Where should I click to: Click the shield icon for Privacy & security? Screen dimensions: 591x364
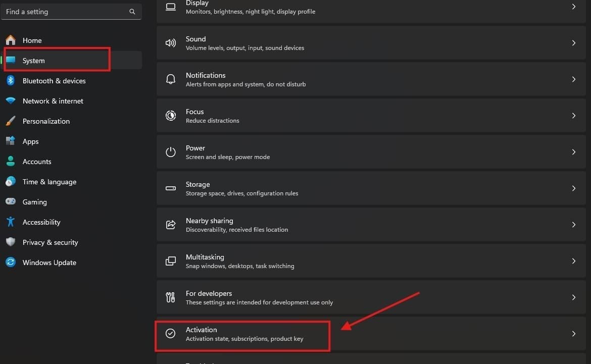[x=11, y=242]
